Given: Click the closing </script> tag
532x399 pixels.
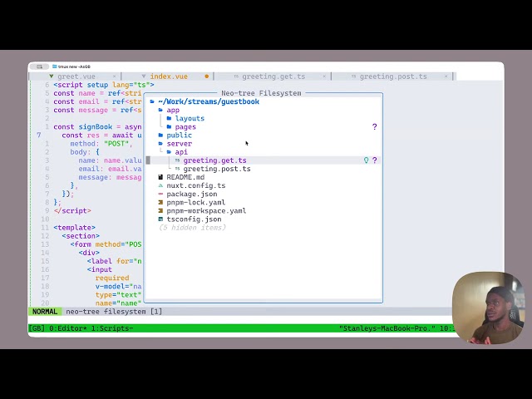Looking at the screenshot, I should (72, 210).
